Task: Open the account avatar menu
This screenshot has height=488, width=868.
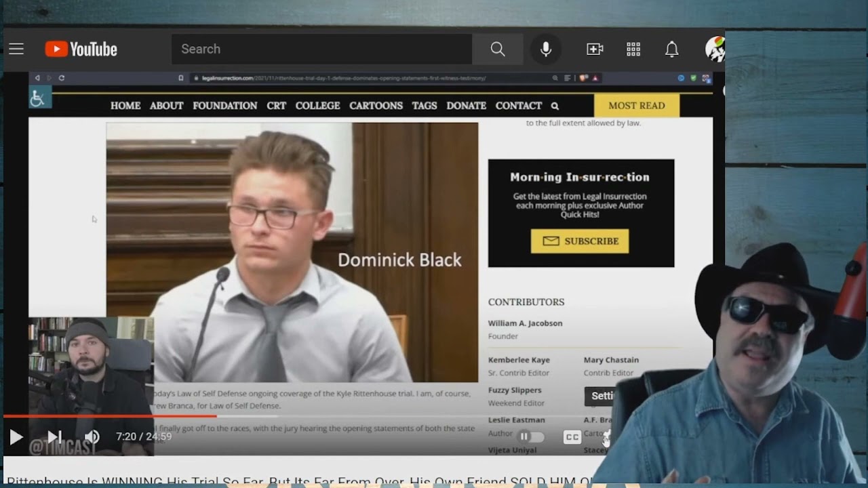Action: coord(715,49)
